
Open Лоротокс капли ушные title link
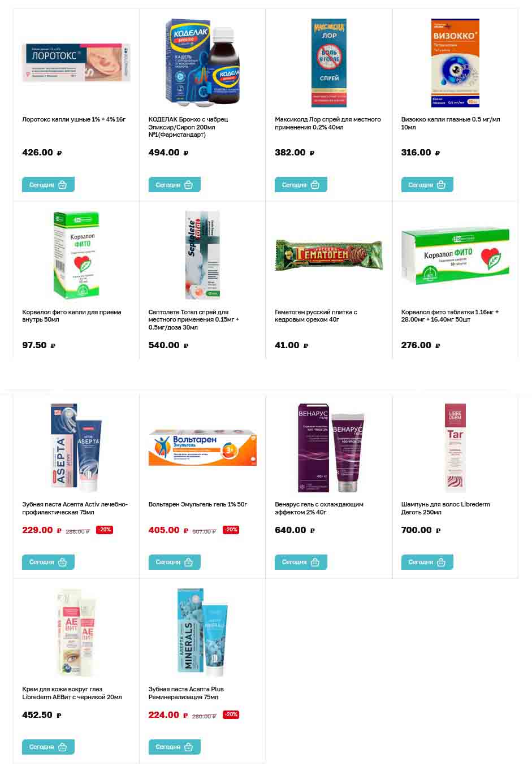(73, 119)
